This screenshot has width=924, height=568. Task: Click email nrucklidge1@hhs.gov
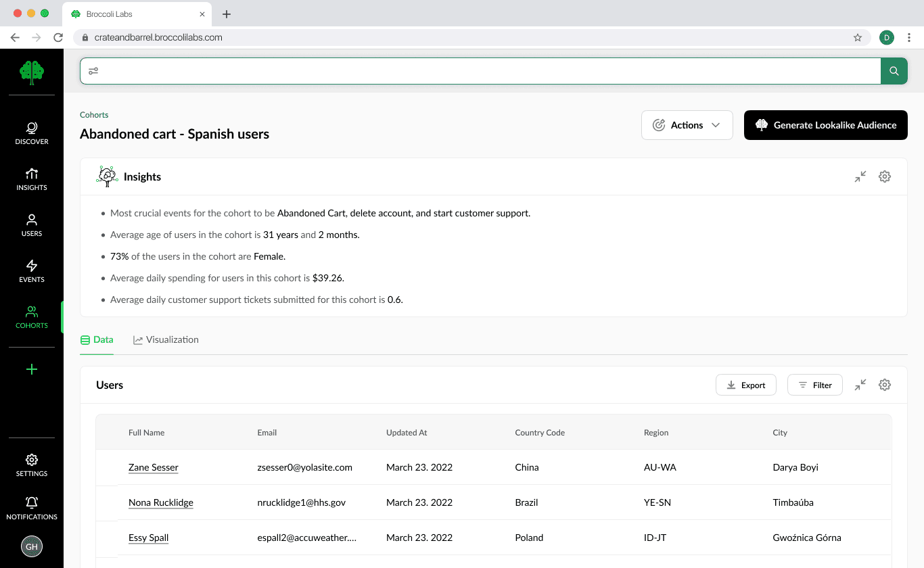tap(302, 502)
